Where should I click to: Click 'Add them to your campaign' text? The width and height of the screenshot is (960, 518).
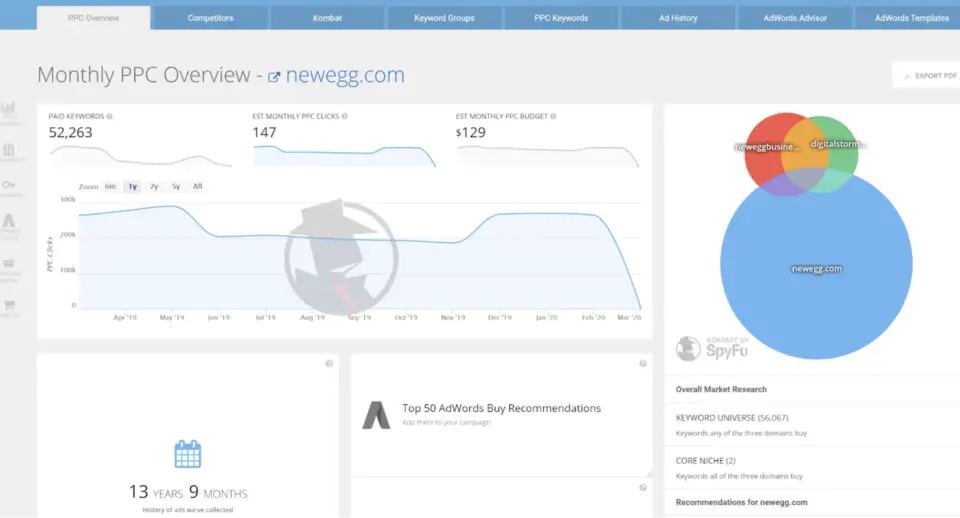click(x=446, y=422)
